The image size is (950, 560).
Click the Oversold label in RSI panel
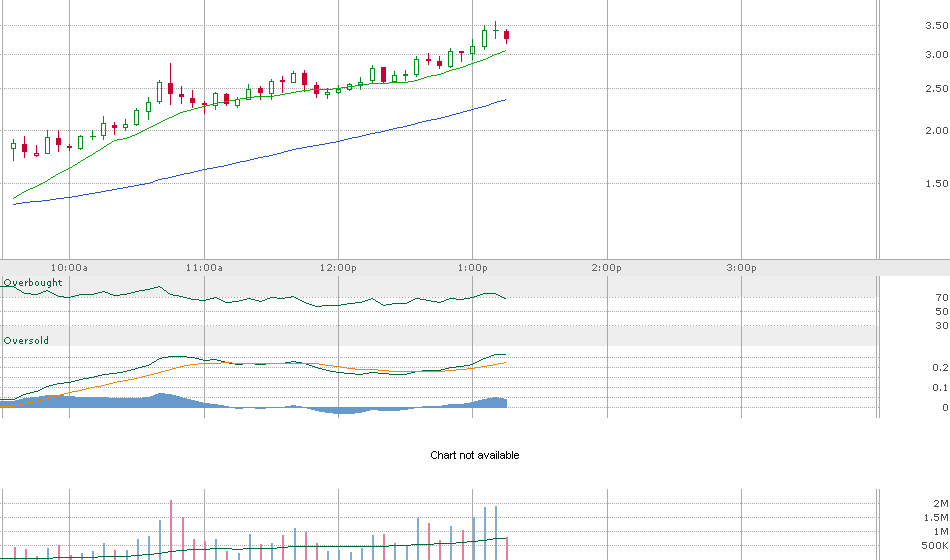(x=26, y=341)
